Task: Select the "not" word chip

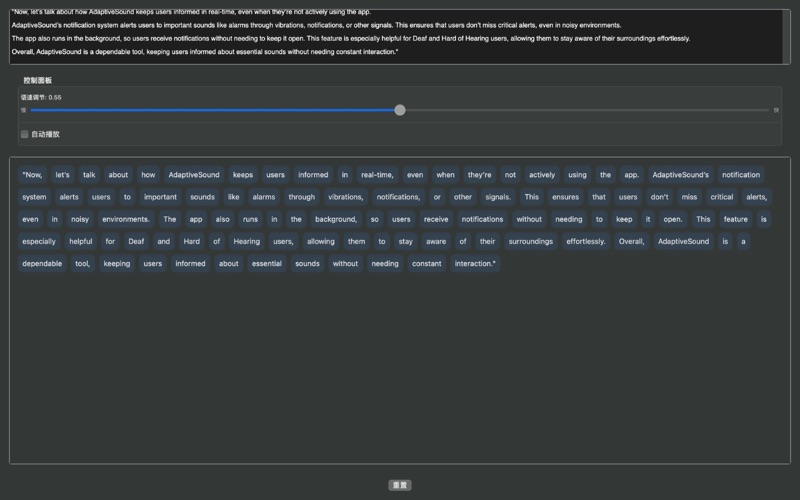Action: pyautogui.click(x=510, y=174)
